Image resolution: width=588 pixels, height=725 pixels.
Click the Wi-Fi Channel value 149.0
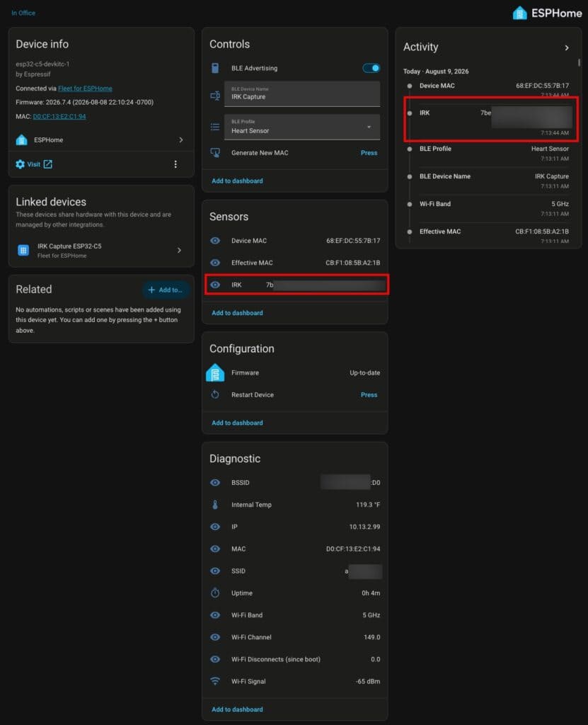click(372, 637)
